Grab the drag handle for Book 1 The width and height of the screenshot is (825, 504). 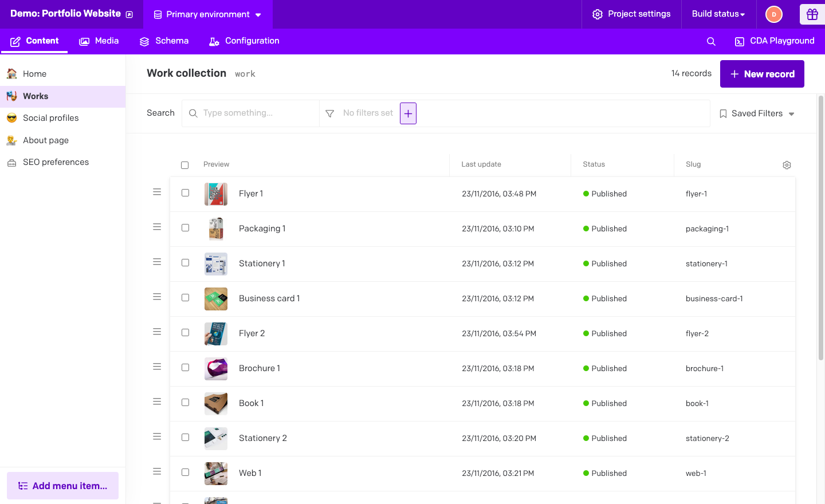click(x=157, y=401)
